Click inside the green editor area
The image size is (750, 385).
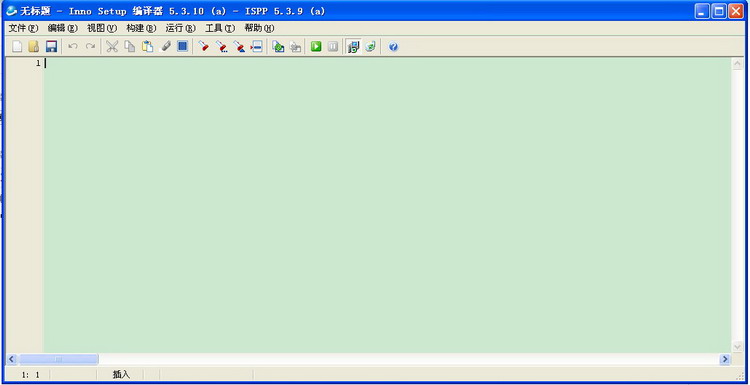coord(387,206)
